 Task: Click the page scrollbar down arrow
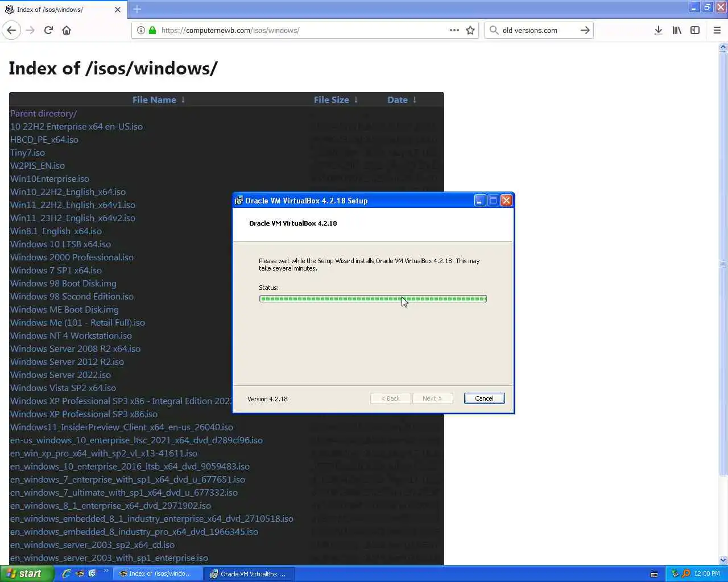[x=723, y=560]
